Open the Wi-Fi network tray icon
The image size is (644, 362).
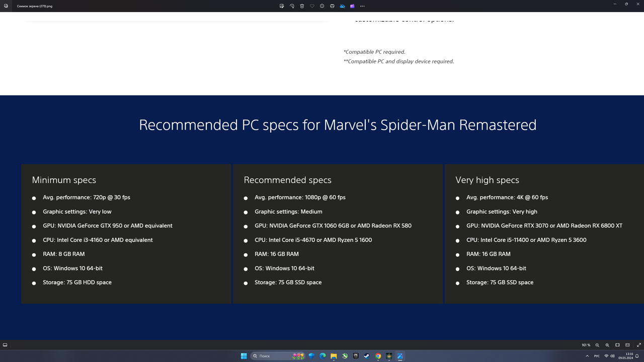[606, 356]
